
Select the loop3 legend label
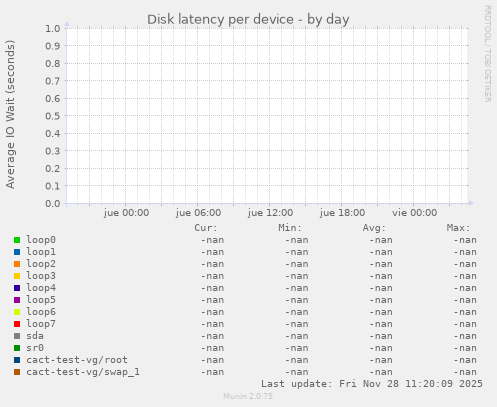pyautogui.click(x=41, y=276)
